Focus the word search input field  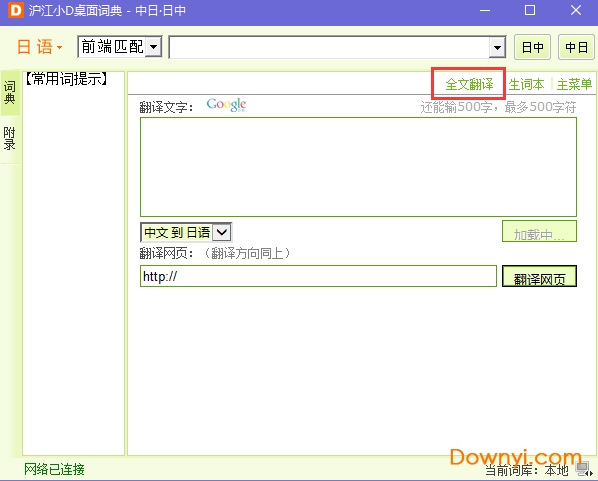tap(329, 47)
